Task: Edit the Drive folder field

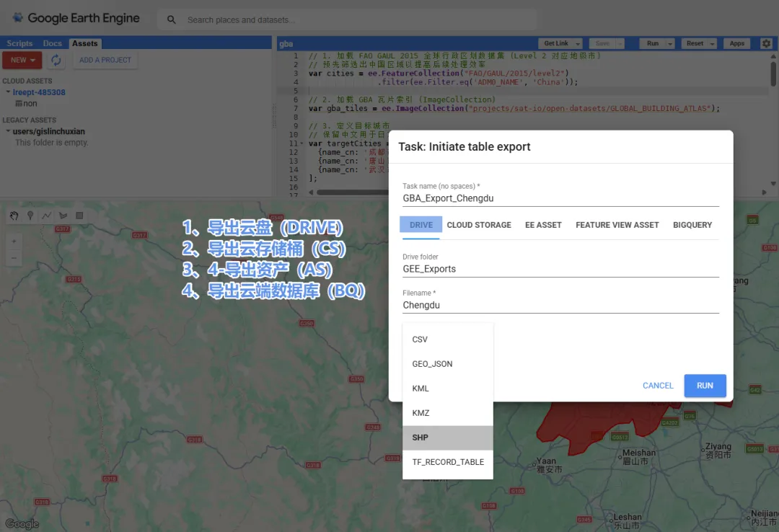Action: [560, 269]
